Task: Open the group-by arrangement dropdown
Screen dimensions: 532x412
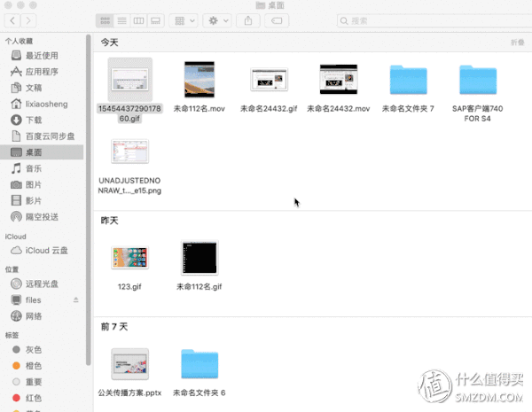Action: pyautogui.click(x=184, y=20)
